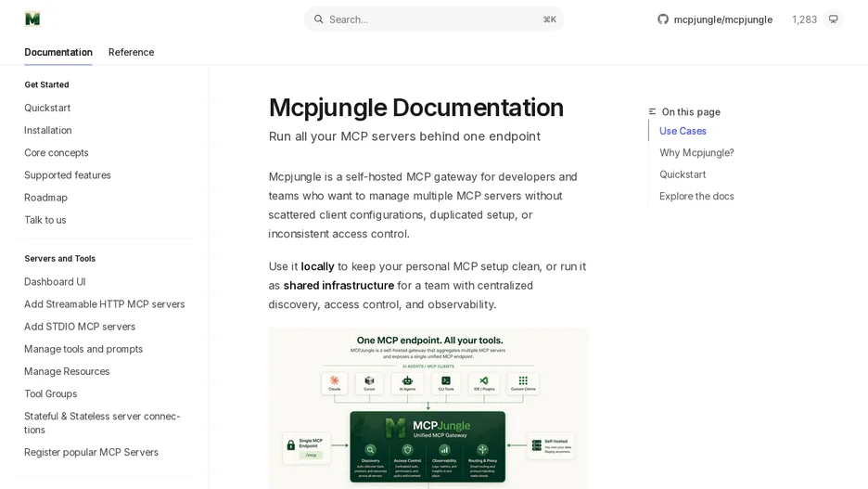Viewport: 868px width, 489px height.
Task: Open Add Streamable HTTP MCP servers
Action: (104, 304)
